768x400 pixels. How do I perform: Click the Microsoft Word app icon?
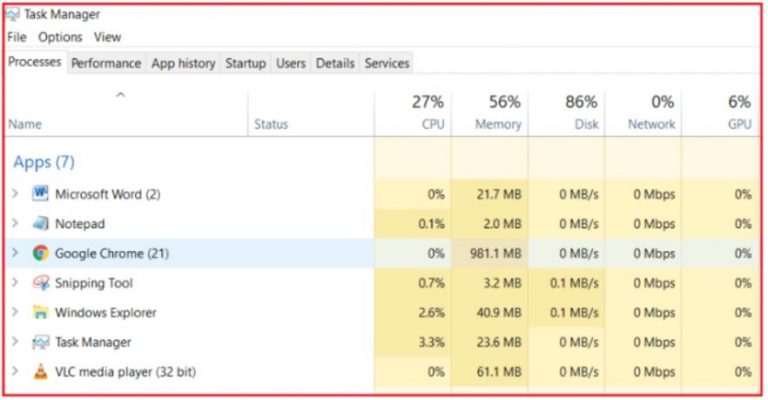40,194
